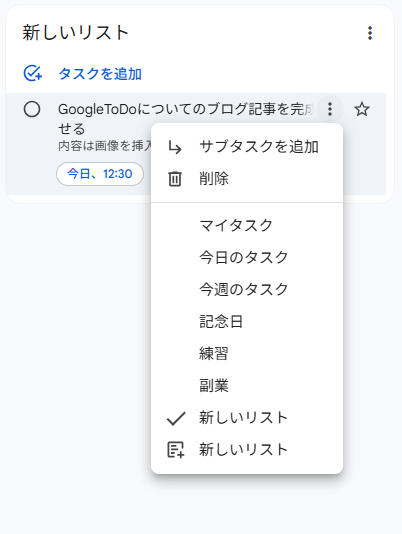Screen dimensions: 402x534
Task: Move task to 記念日 list
Action: point(247,321)
